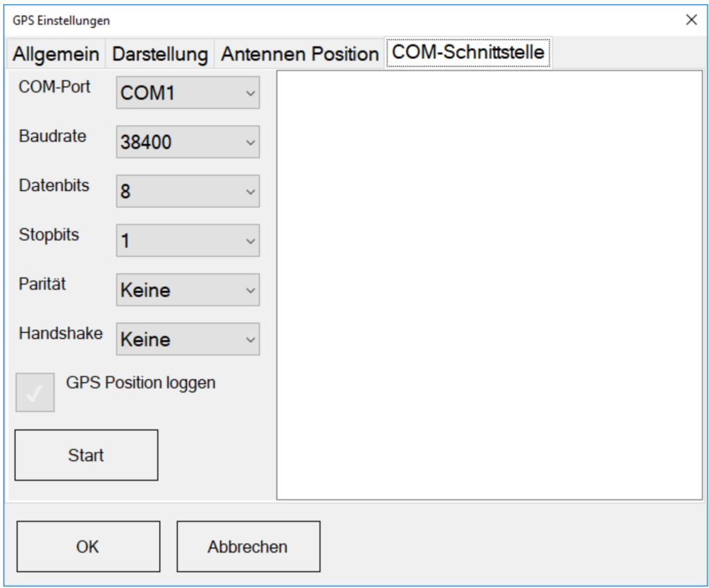The height and width of the screenshot is (588, 709).
Task: Select the COM-Schnittstelle tab
Action: [468, 53]
